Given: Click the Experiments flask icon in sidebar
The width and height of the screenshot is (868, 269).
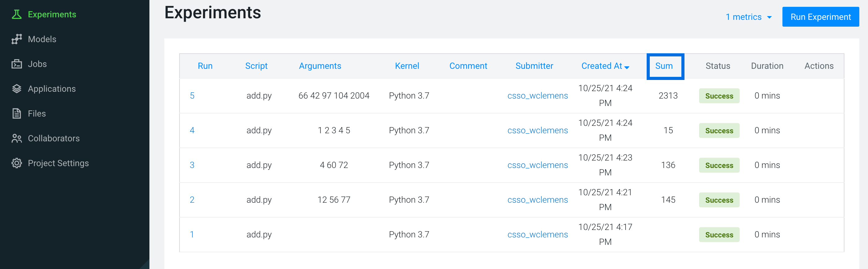Looking at the screenshot, I should click(16, 15).
